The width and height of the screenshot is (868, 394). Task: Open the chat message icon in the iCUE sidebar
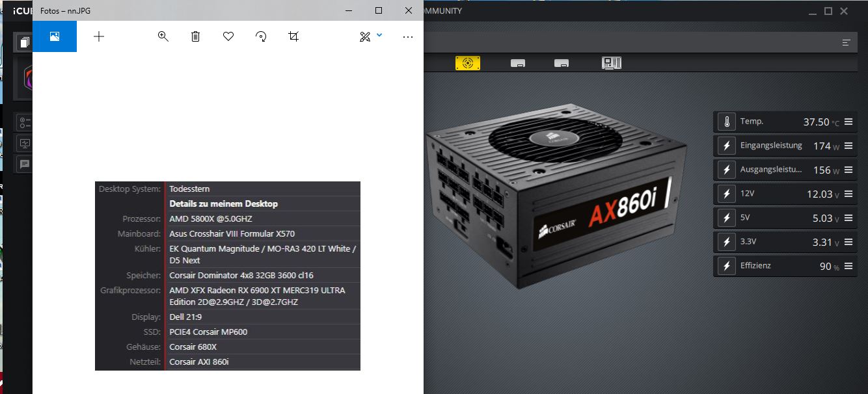click(x=25, y=164)
